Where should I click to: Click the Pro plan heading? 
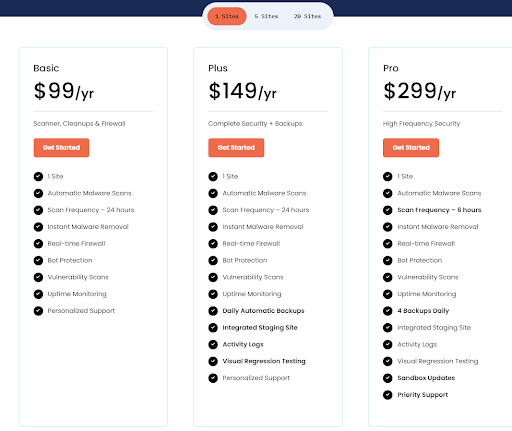click(391, 68)
